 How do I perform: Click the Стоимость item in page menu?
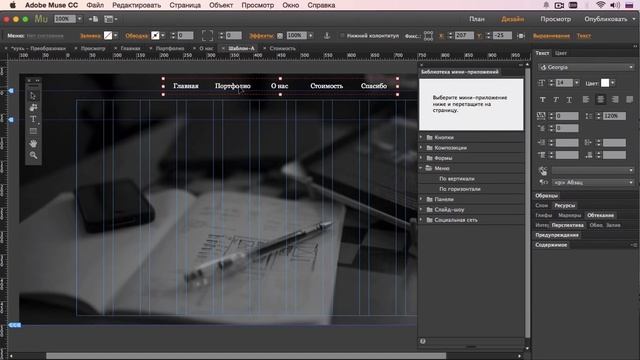[327, 86]
